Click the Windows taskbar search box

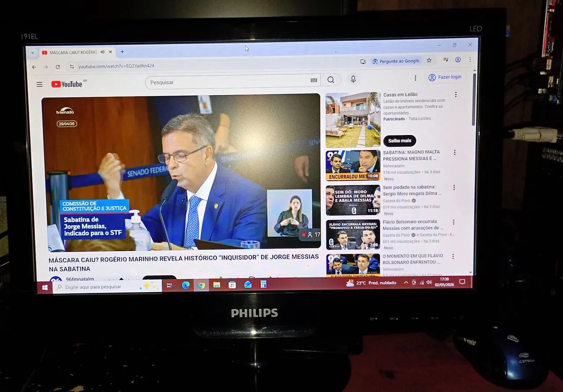pyautogui.click(x=108, y=287)
